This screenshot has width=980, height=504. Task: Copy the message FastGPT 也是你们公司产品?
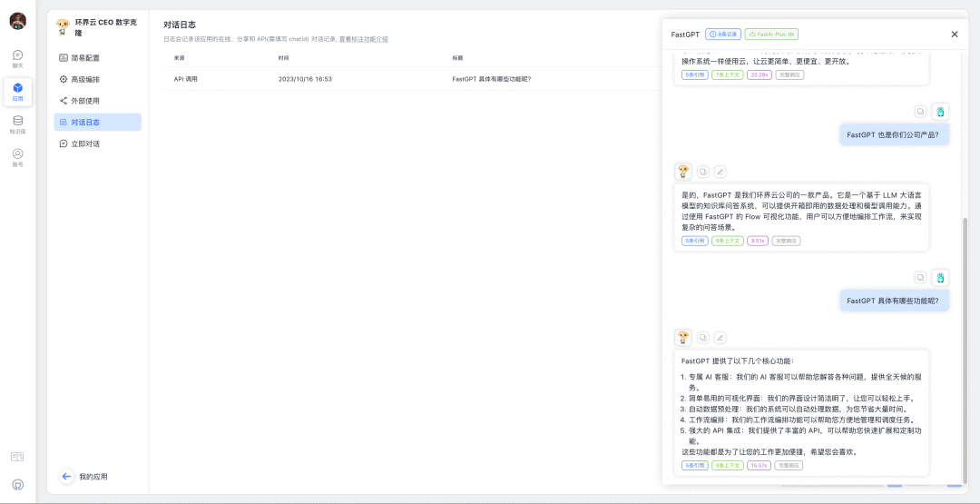[x=920, y=112]
